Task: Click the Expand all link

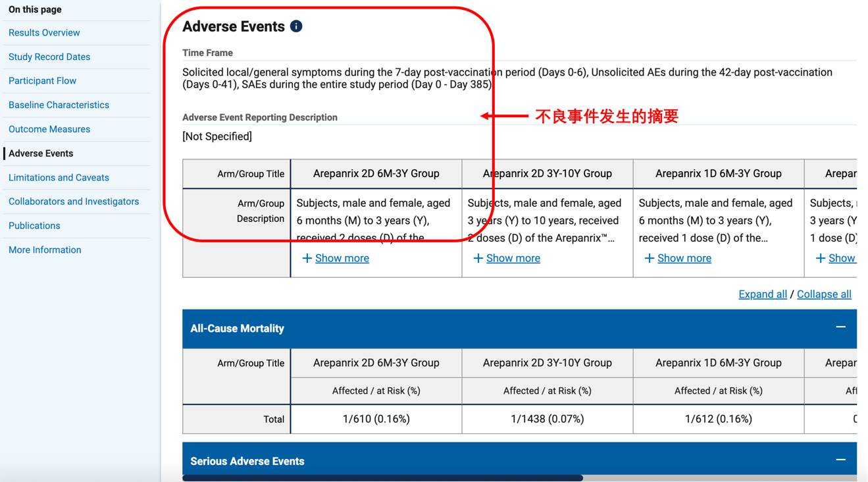Action: 762,294
